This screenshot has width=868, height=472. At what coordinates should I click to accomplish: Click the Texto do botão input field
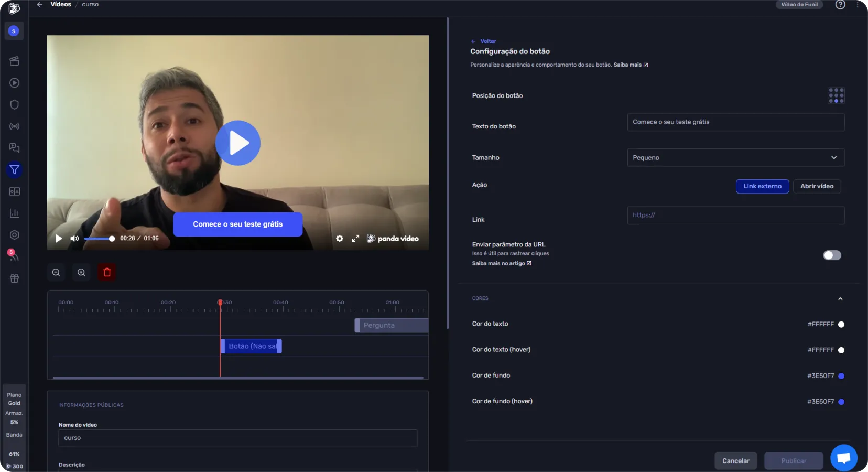736,122
